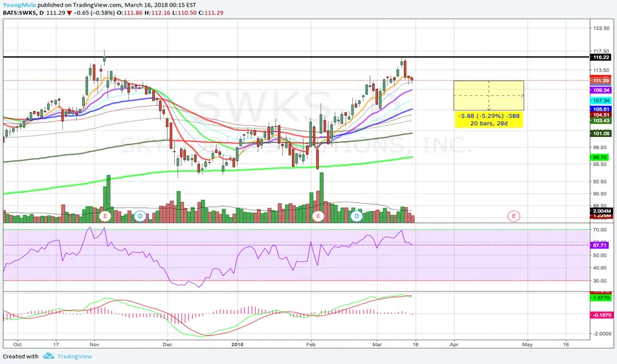This screenshot has height=364, width=617.
Task: Click the March 16, 2018 00:15 EST timestamp
Action: (160, 5)
